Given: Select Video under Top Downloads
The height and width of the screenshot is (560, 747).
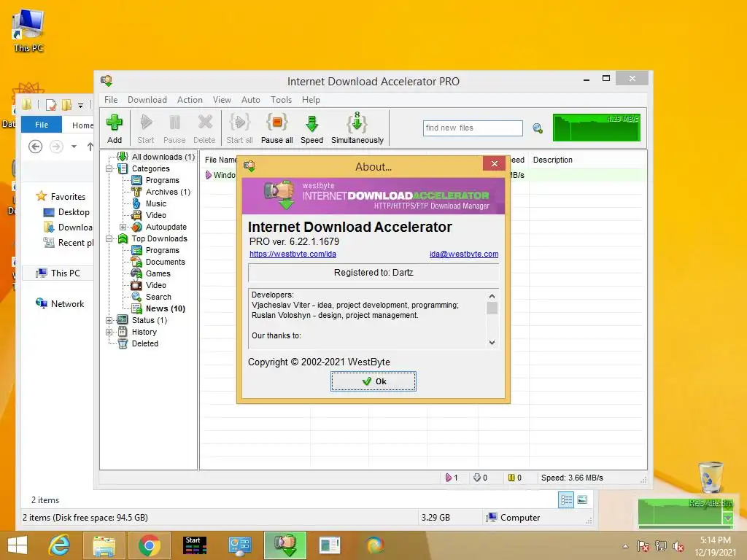Looking at the screenshot, I should tap(156, 285).
